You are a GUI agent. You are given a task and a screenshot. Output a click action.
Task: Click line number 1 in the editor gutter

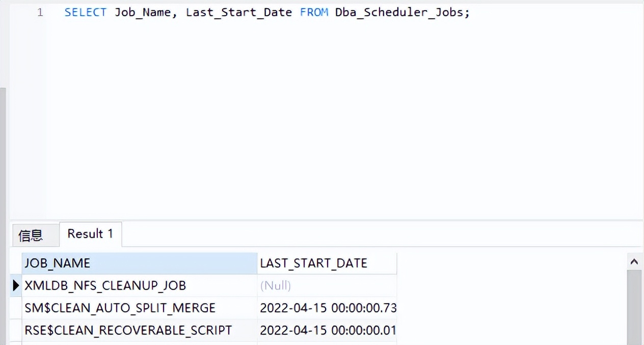pos(40,12)
